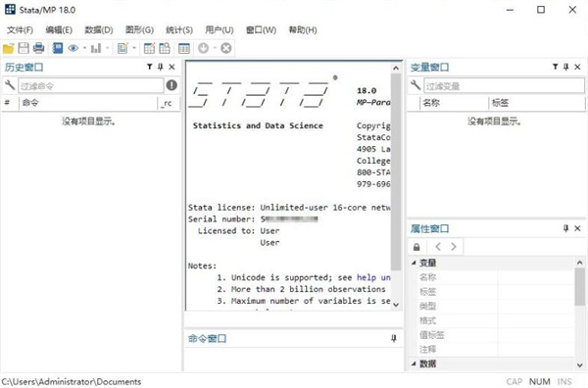This screenshot has height=388, width=588.
Task: Open the Viewer eye icon
Action: [x=73, y=48]
